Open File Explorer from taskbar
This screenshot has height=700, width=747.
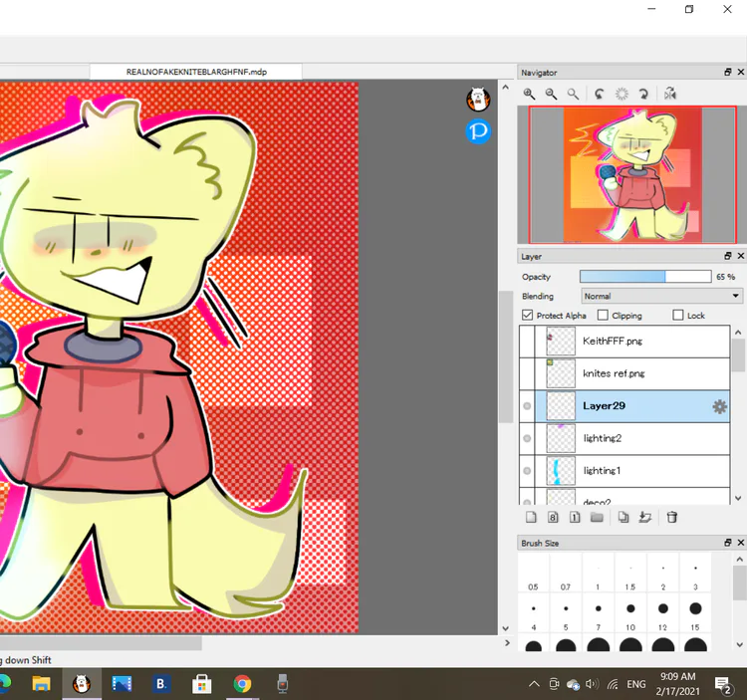(42, 684)
